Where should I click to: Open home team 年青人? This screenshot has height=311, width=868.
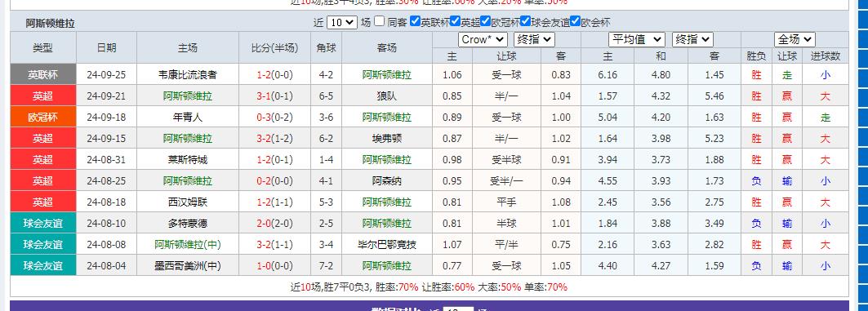(188, 118)
